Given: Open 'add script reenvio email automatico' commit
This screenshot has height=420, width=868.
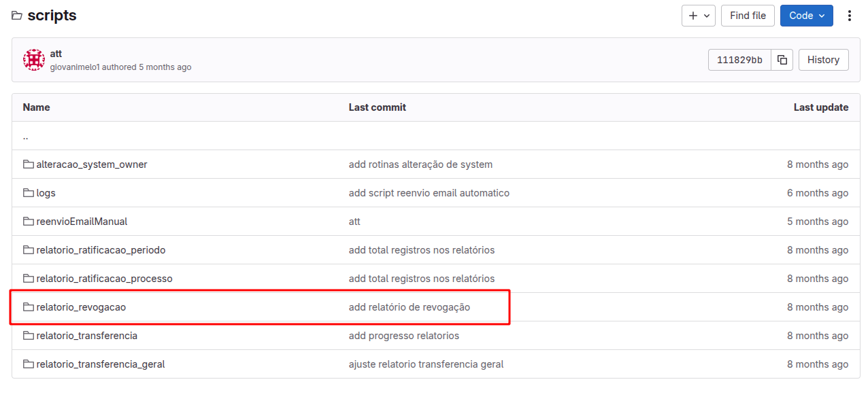Looking at the screenshot, I should click(x=429, y=193).
